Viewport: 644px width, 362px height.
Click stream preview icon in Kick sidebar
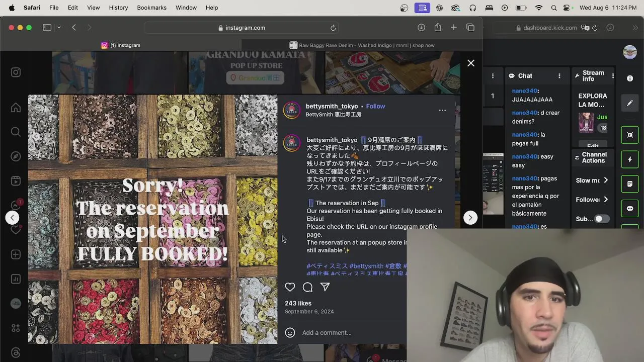point(630,135)
